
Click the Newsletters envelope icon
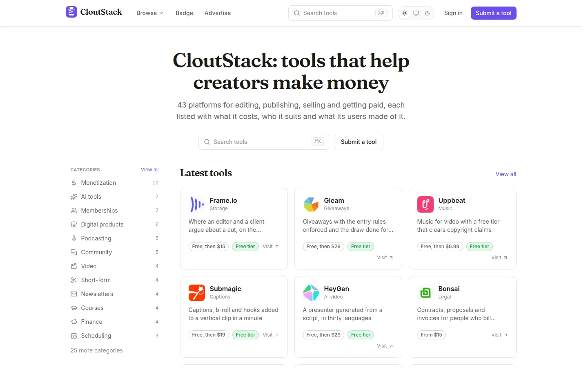click(74, 294)
